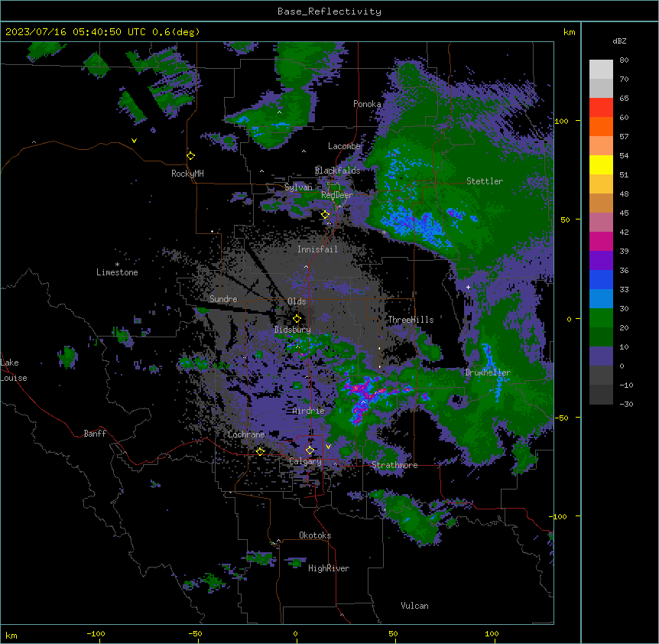
Task: Click the HighRiver label
Action: 329,568
